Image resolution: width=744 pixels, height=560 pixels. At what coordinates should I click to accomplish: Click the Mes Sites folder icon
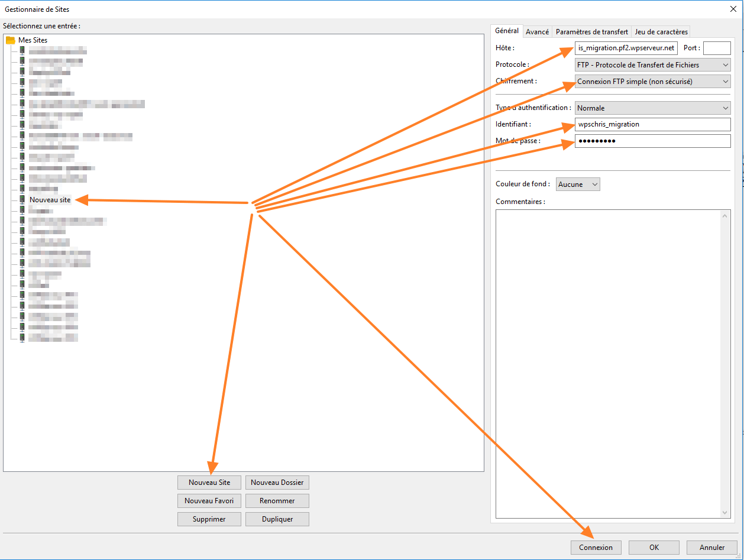click(x=11, y=40)
